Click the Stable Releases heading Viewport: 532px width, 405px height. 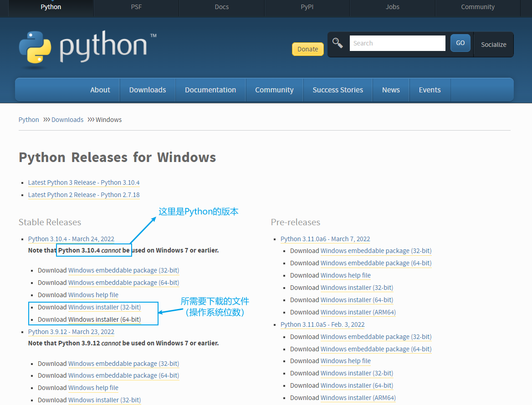pyautogui.click(x=50, y=223)
